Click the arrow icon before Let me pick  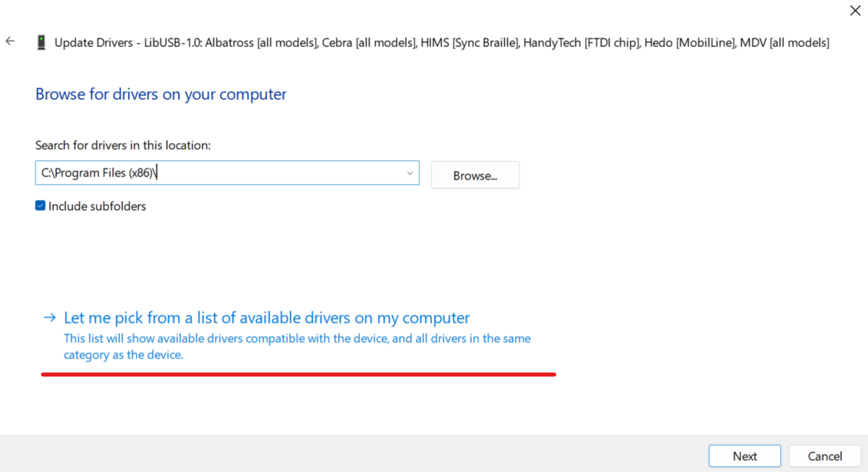(x=49, y=318)
